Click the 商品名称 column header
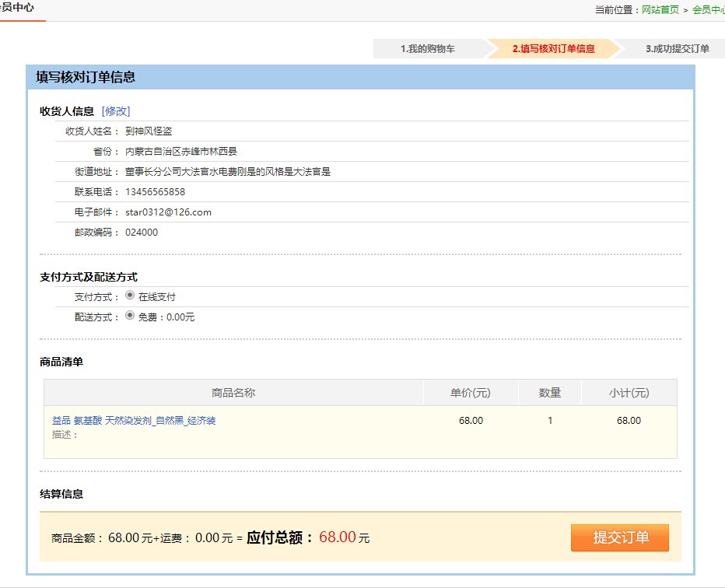The height and width of the screenshot is (588, 725). point(233,393)
